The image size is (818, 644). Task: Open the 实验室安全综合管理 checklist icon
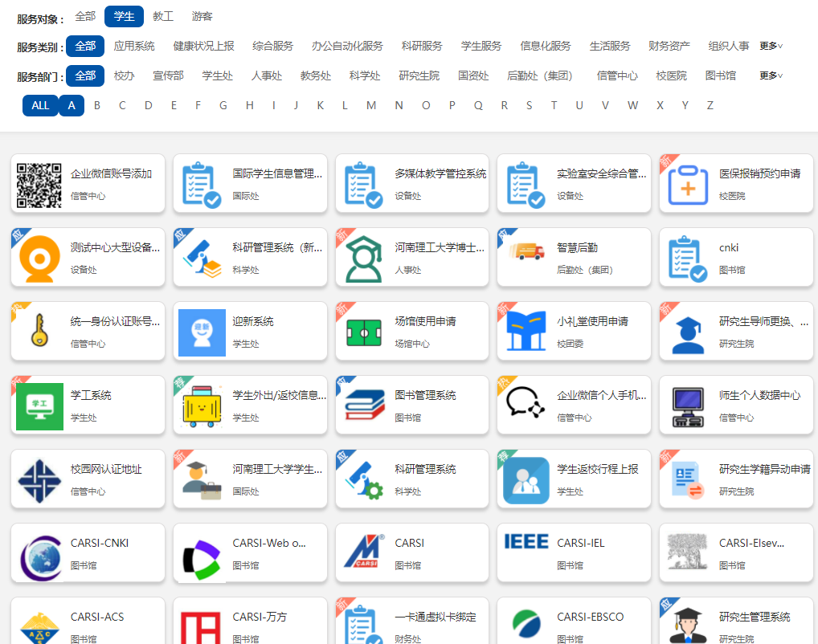(526, 185)
